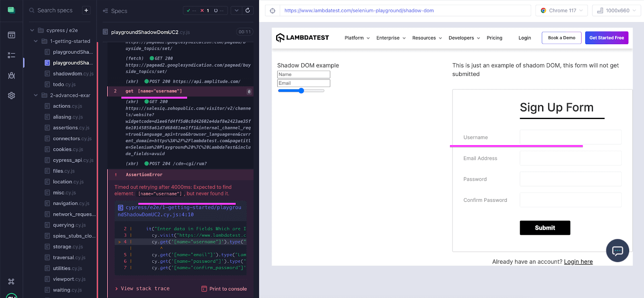Image resolution: width=644 pixels, height=298 pixels.
Task: Open the Debug bug icon in sidebar
Action: tap(11, 76)
